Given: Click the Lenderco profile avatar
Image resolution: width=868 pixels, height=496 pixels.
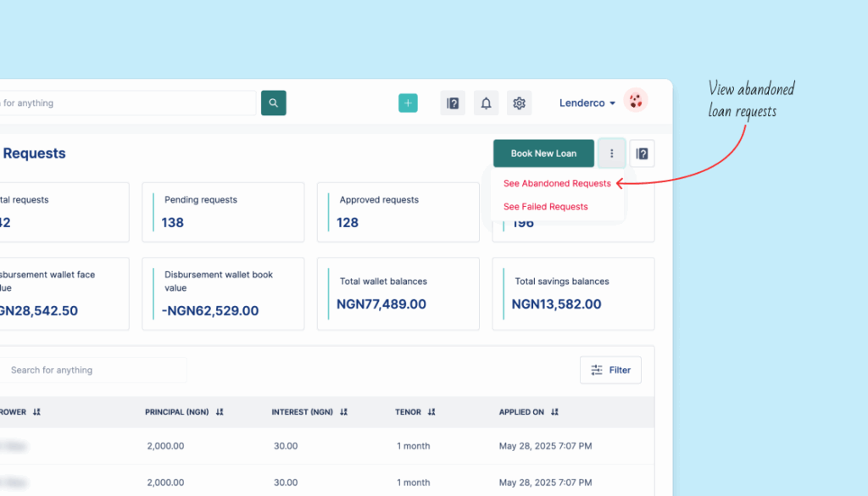Looking at the screenshot, I should tap(636, 101).
